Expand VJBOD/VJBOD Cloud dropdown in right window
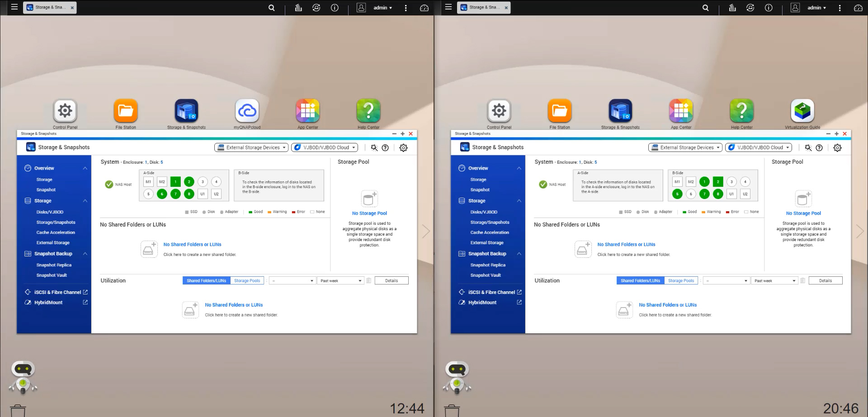This screenshot has height=417, width=868. pyautogui.click(x=759, y=147)
